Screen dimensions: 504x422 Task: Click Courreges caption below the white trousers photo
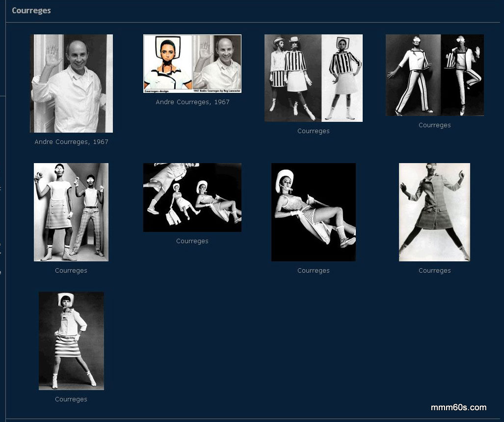434,125
